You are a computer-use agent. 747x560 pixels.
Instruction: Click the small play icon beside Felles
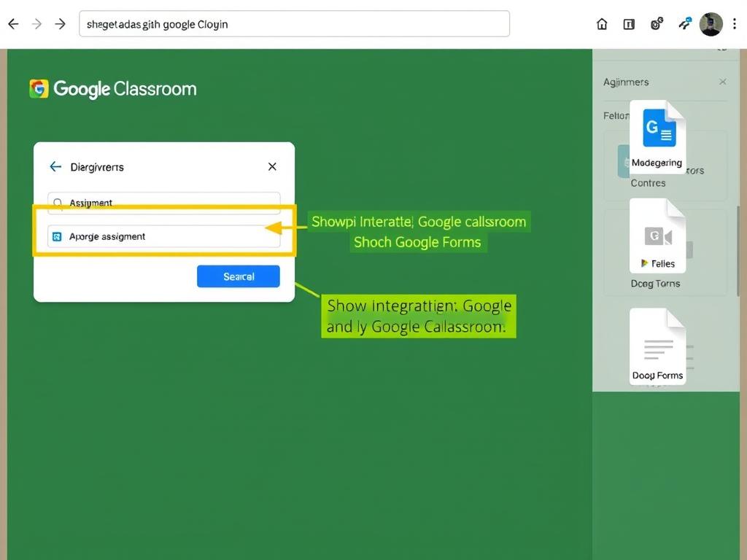[x=645, y=262]
